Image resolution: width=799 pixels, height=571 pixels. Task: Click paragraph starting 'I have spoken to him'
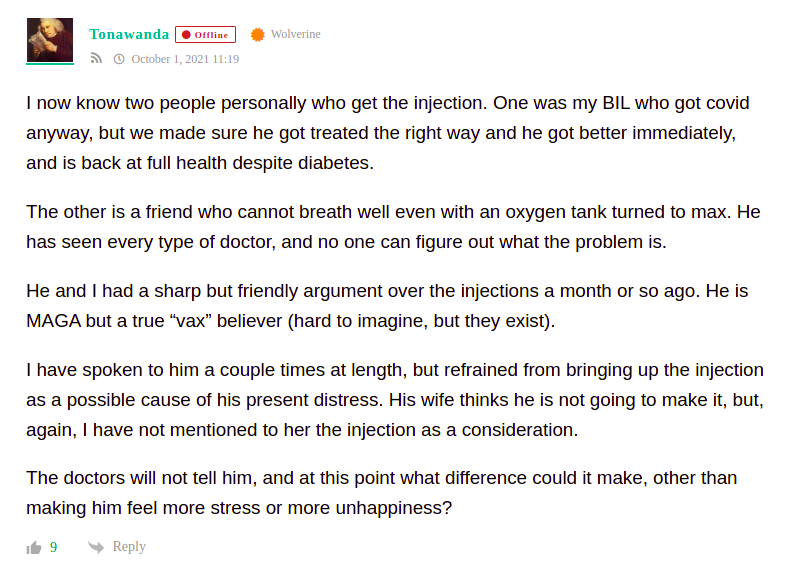pyautogui.click(x=395, y=400)
